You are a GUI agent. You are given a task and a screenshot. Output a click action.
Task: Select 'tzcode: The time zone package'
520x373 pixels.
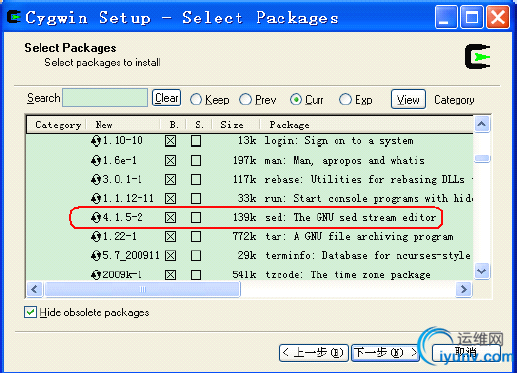click(x=348, y=275)
